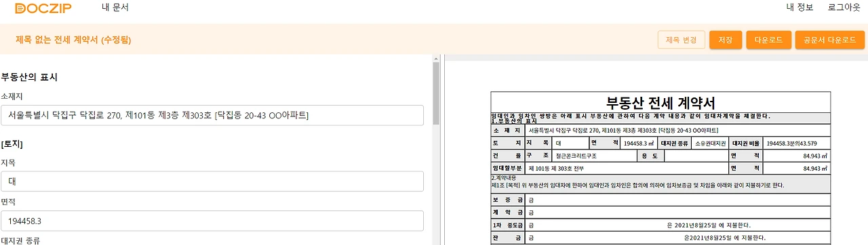Click the 공문서 다운로드 button
Image resolution: width=868 pixels, height=245 pixels.
pos(830,40)
